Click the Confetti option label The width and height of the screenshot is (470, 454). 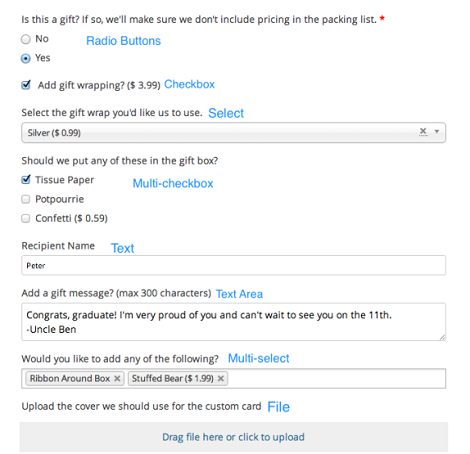71,218
